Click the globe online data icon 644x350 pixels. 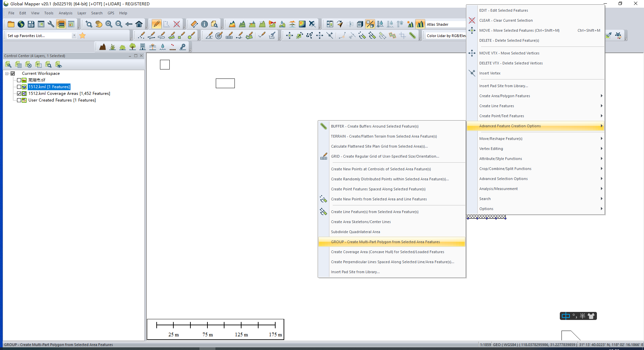[x=21, y=24]
